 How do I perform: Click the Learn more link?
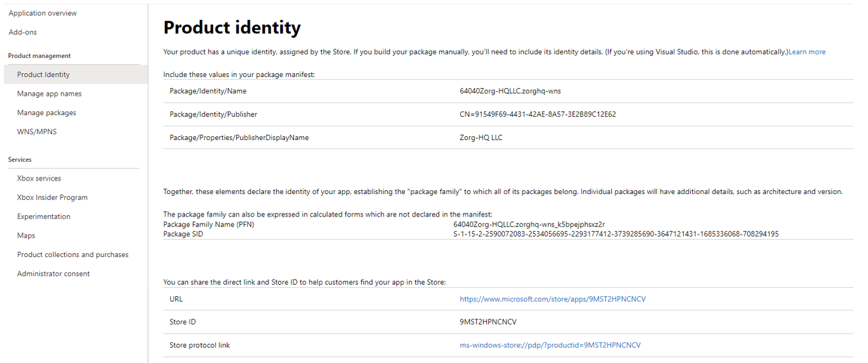(x=807, y=52)
